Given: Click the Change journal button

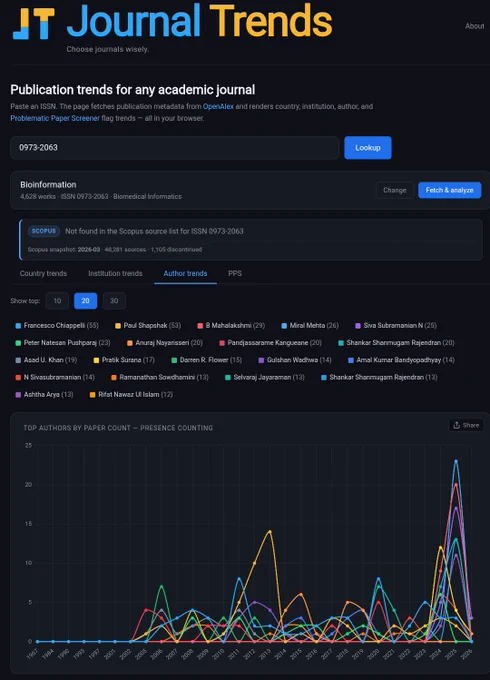Looking at the screenshot, I should (x=395, y=190).
